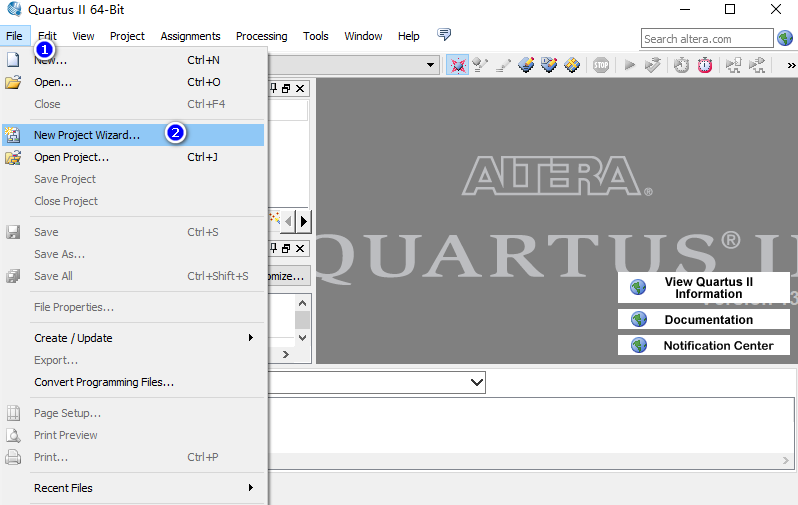Screen dimensions: 798x505
Task: Open the Tools menu
Action: click(316, 36)
